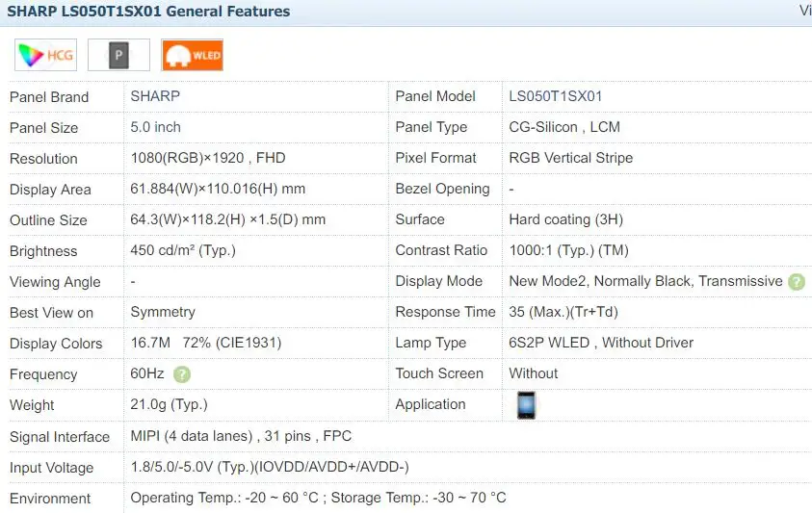
Task: Click the Contrast Ratio label
Action: point(442,250)
